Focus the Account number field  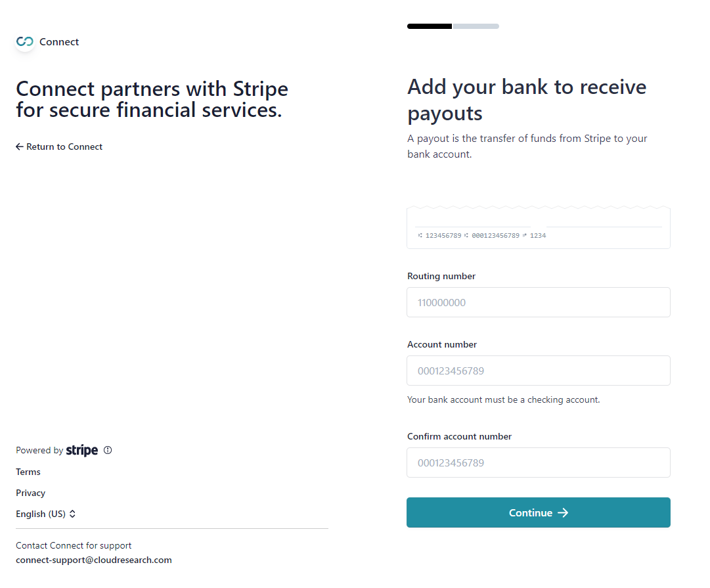(x=539, y=371)
